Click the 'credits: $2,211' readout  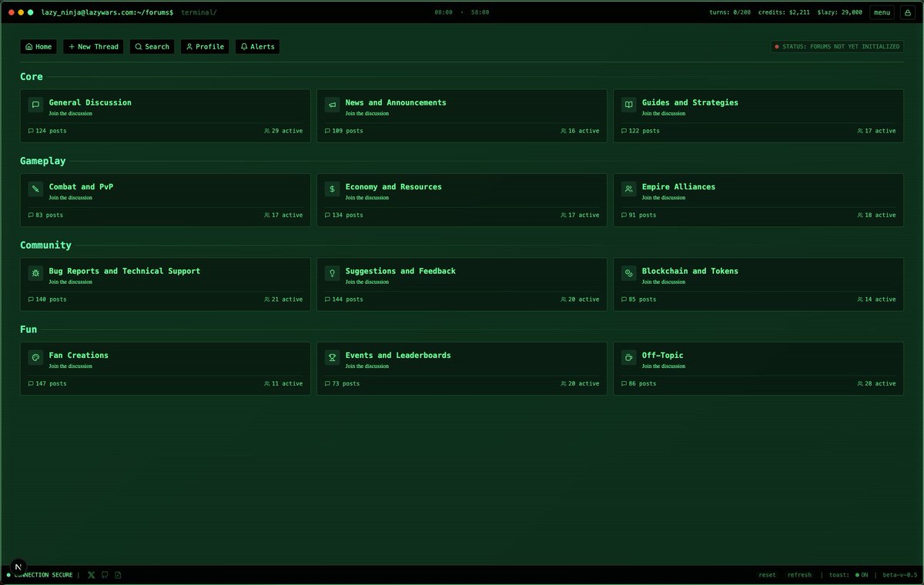(x=784, y=12)
